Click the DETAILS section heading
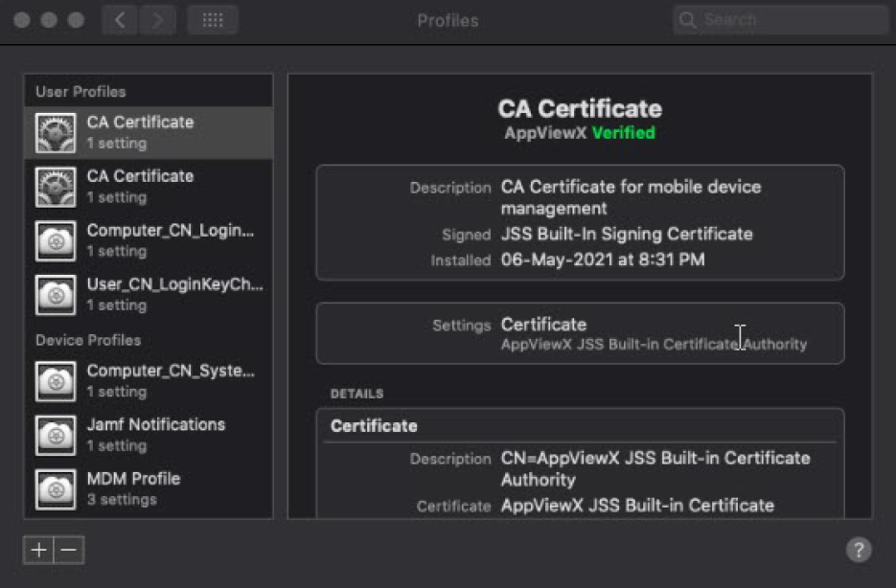Image resolution: width=896 pixels, height=588 pixels. 357,394
